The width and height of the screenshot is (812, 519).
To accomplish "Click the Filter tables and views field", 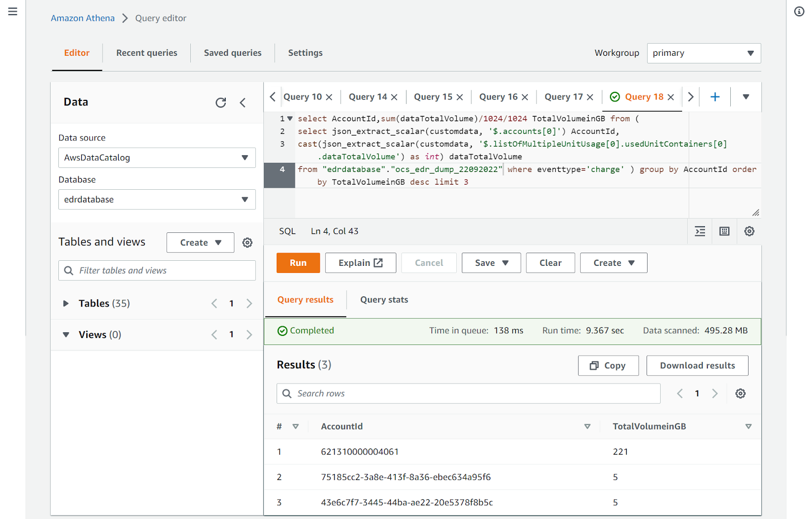I will pyautogui.click(x=157, y=270).
